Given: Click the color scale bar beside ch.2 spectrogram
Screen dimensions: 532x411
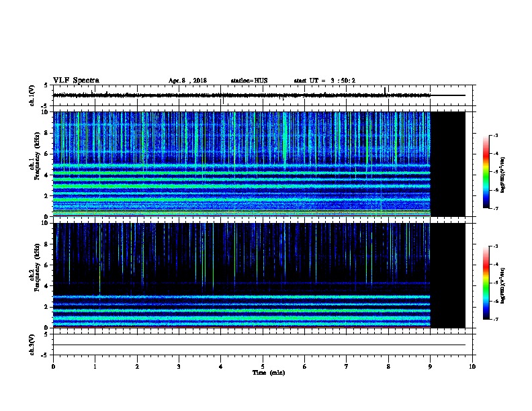Looking at the screenshot, I should coord(486,283).
